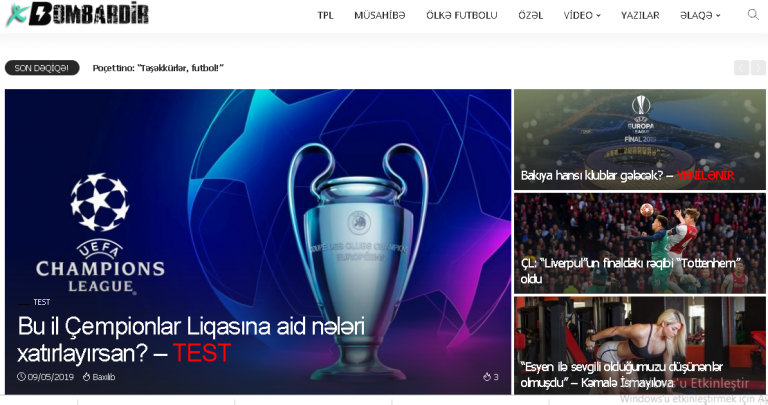768x405 pixels.
Task: Show next breaking news with right arrow
Action: [x=758, y=68]
